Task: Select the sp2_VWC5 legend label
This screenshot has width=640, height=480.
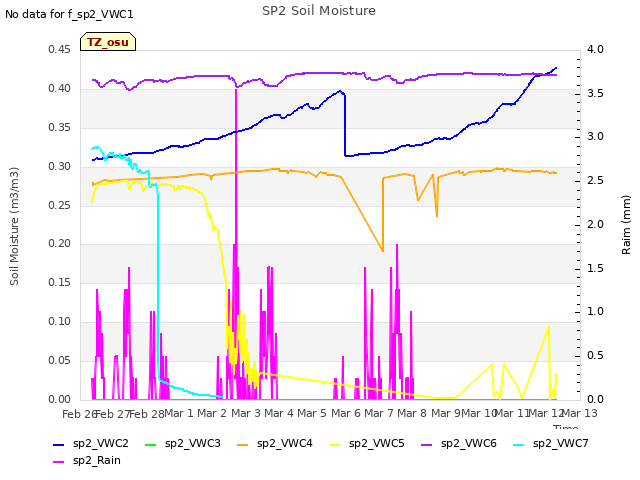Action: tap(377, 444)
